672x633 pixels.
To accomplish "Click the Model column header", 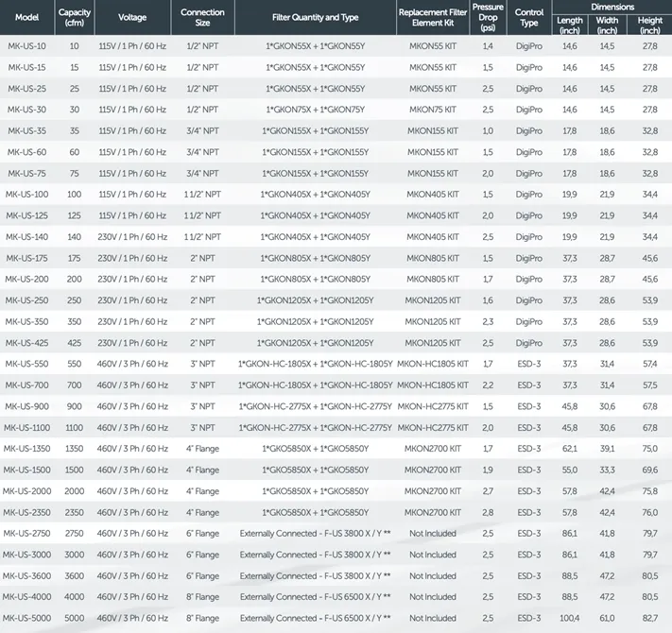I will [26, 18].
